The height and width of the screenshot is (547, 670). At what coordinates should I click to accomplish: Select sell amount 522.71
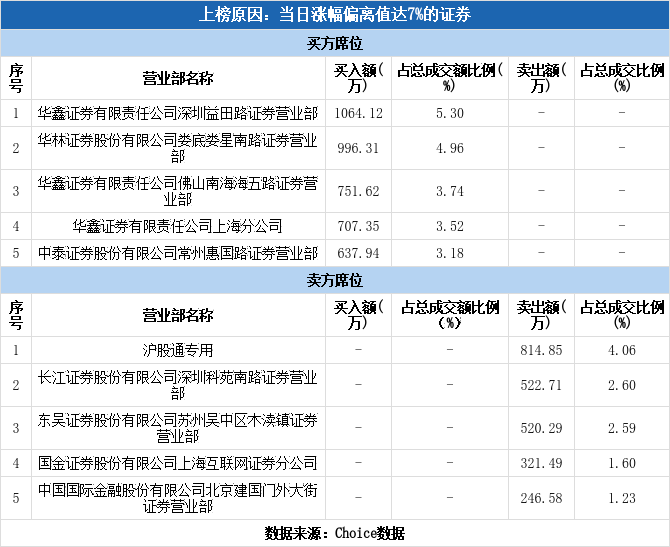pos(541,385)
